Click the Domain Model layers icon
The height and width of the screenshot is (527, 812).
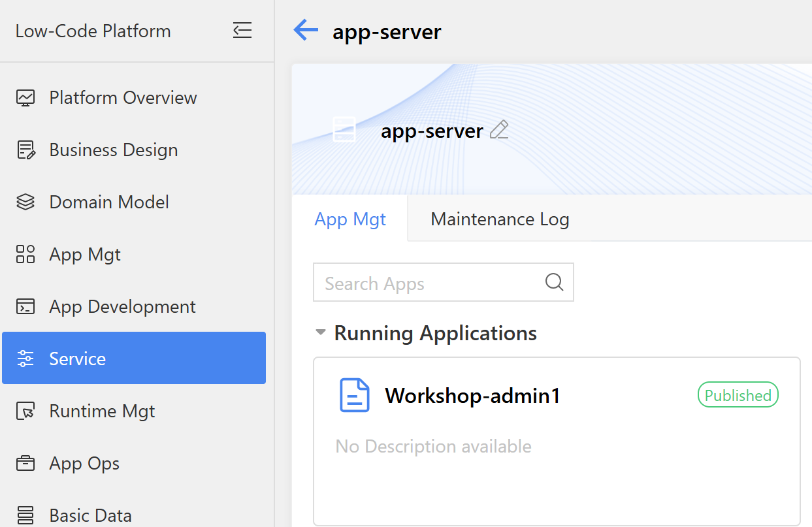pyautogui.click(x=25, y=202)
